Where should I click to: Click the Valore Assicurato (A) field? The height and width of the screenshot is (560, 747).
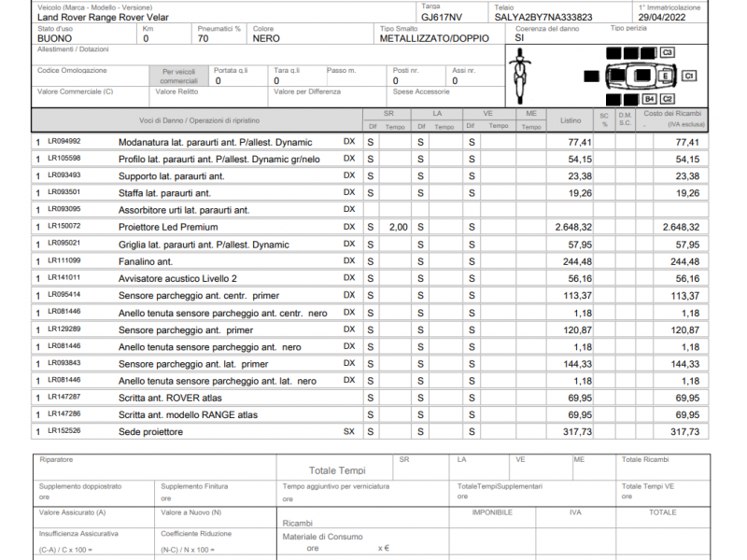[x=94, y=518]
